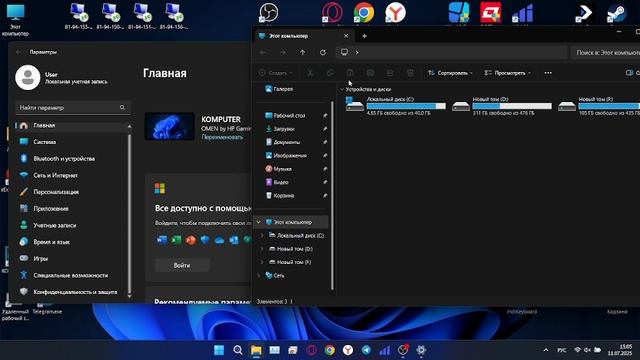Viewport: 640px width, 360px height.
Task: Click the Rename icon in Explorer toolbar
Action: [370, 73]
